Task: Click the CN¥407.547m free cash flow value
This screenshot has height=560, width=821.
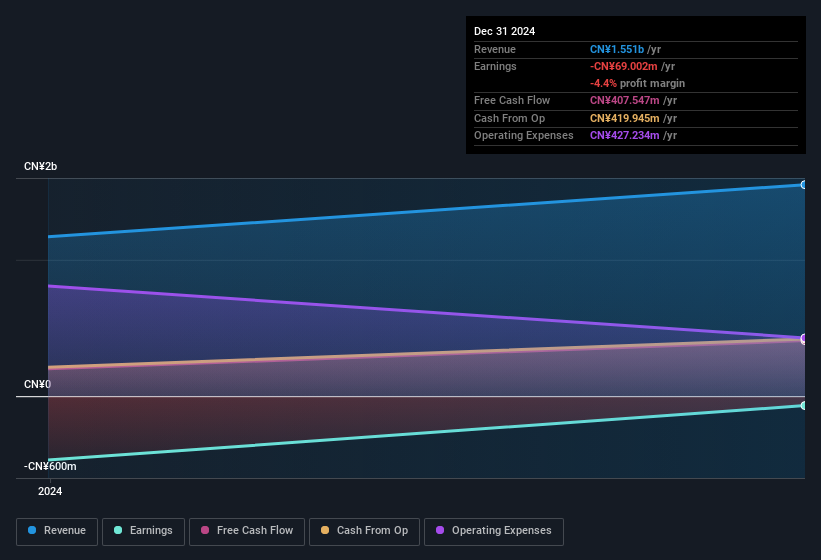Action: pyautogui.click(x=625, y=100)
